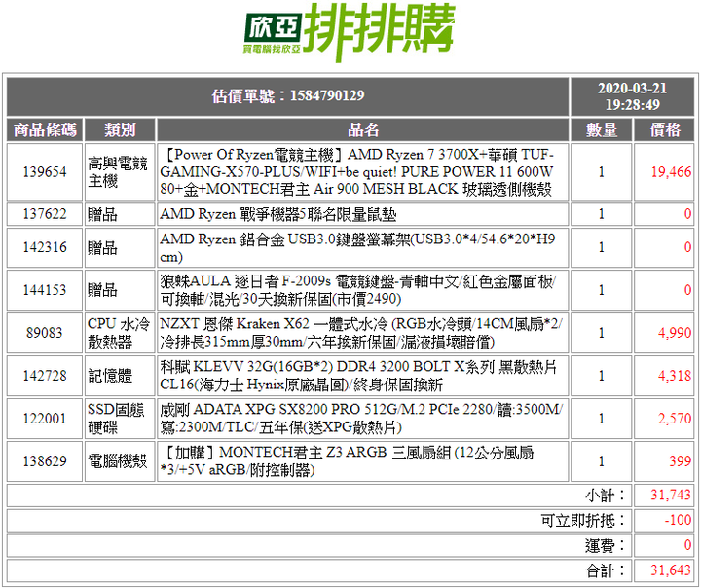701x588 pixels.
Task: Click 贈品 category in 137622 row
Action: click(x=102, y=214)
